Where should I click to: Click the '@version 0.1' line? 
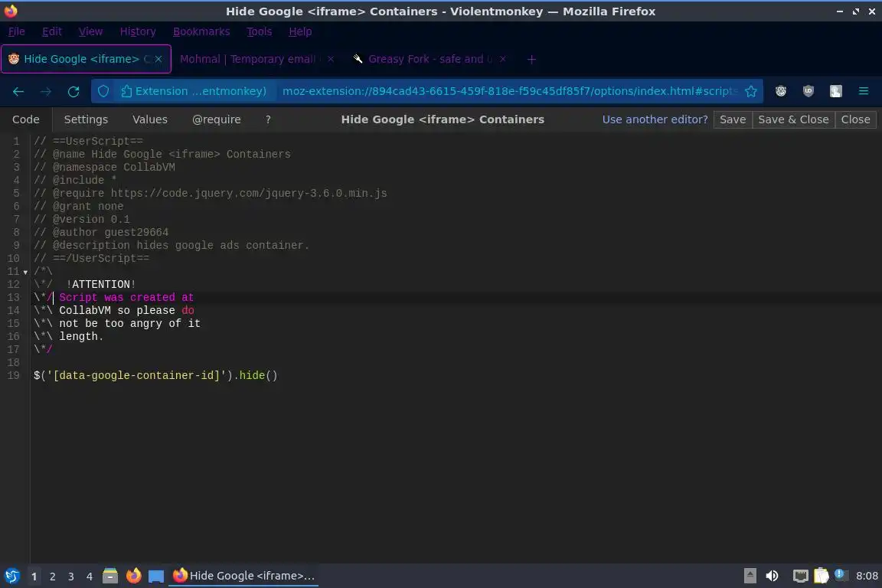[81, 219]
